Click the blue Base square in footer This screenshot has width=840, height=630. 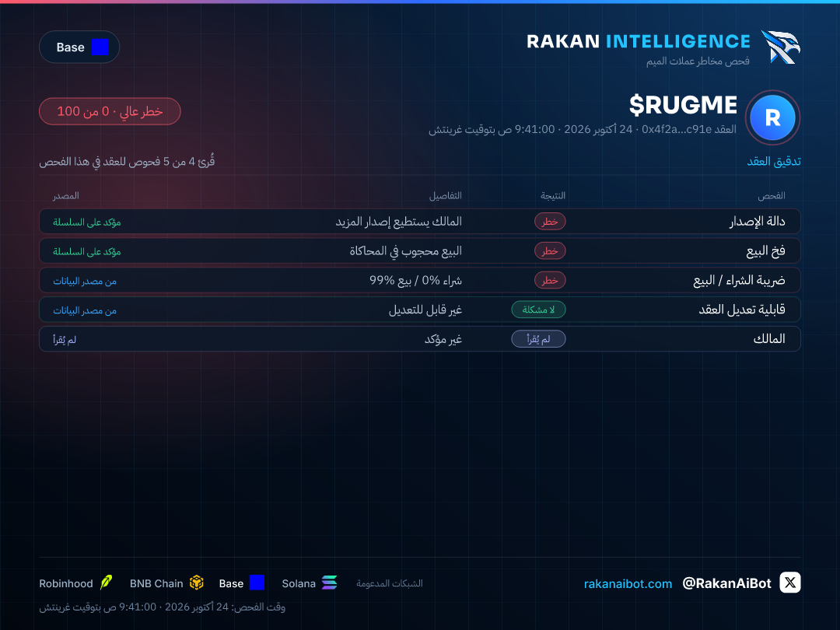click(257, 583)
